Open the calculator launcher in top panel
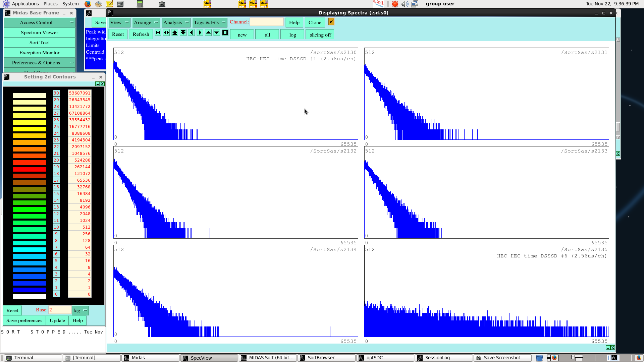 pyautogui.click(x=140, y=4)
